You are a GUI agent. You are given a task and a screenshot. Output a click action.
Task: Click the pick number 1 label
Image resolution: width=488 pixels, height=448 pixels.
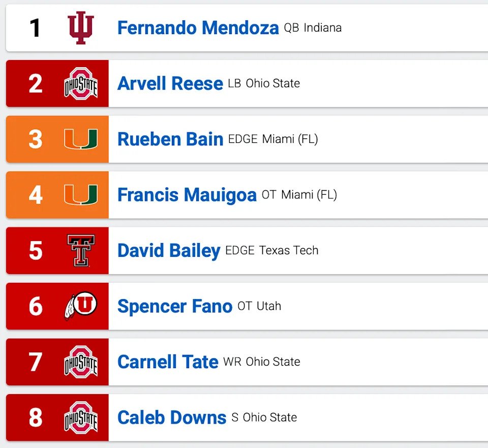pyautogui.click(x=35, y=28)
